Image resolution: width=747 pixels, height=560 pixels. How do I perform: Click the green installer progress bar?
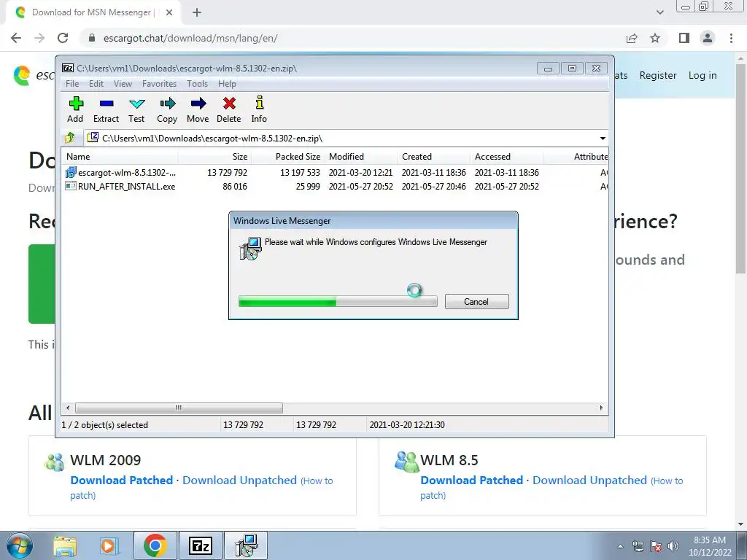pos(338,301)
